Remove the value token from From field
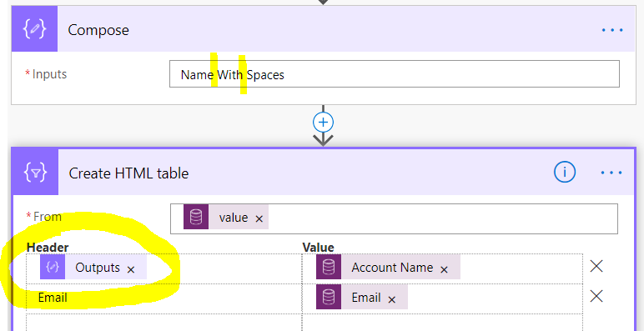Image resolution: width=644 pixels, height=331 pixels. point(259,219)
